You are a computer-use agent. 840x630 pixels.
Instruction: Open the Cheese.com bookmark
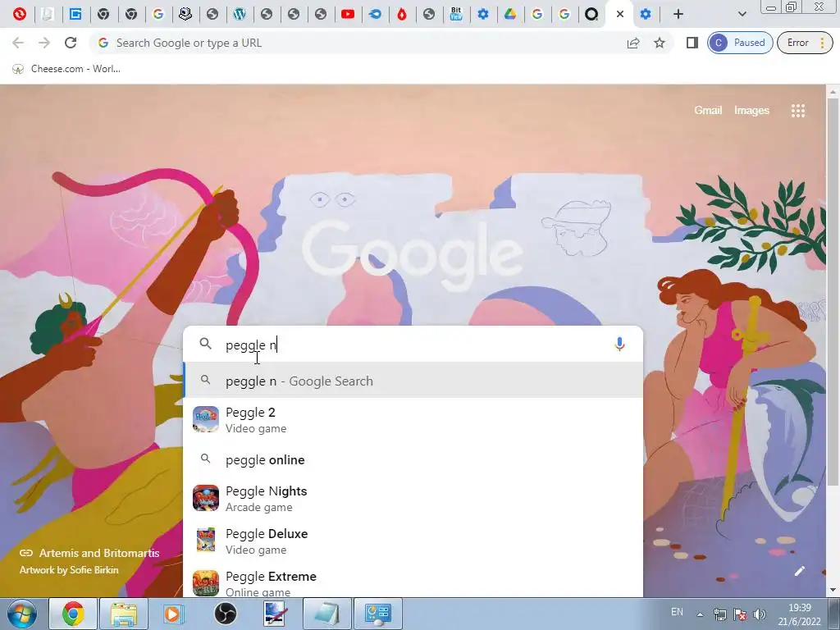click(x=66, y=69)
